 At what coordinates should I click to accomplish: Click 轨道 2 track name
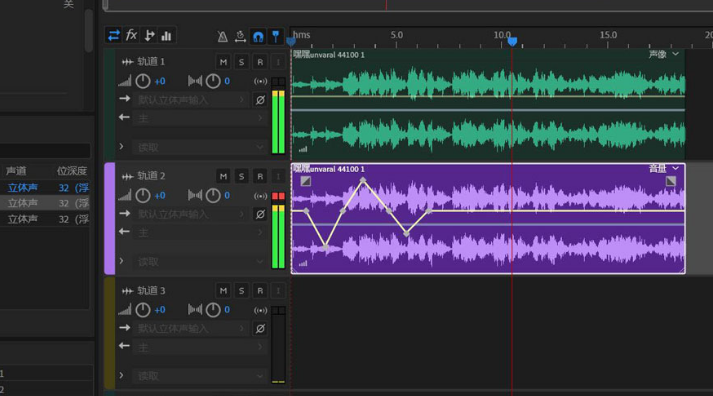[151, 176]
